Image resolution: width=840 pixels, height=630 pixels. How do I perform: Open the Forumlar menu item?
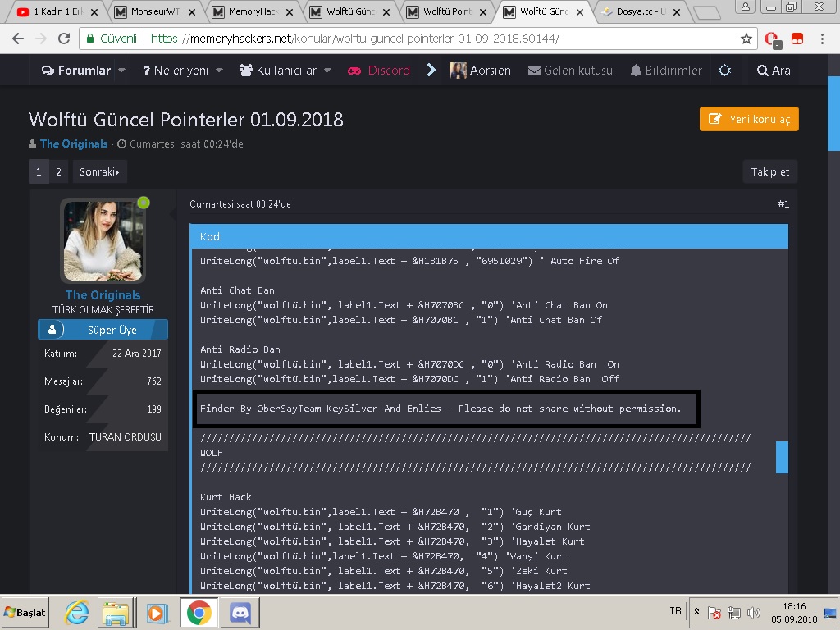tap(76, 71)
